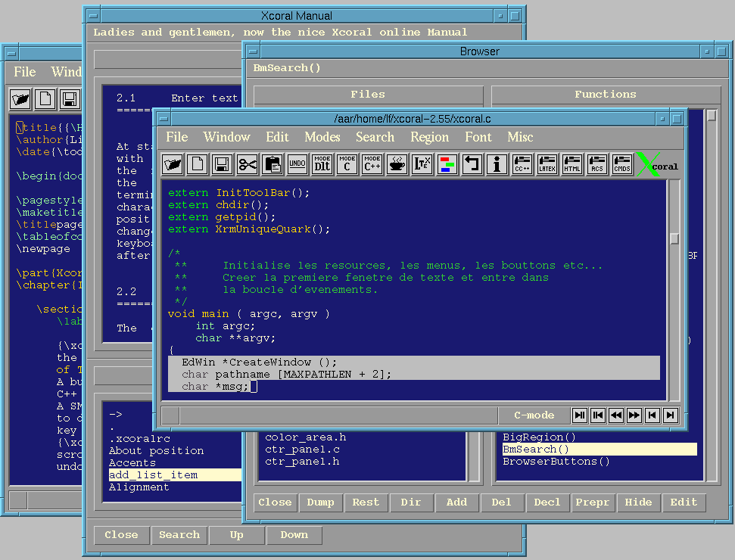Click the Down button in the Xcoral Manual
The image size is (735, 560).
tap(294, 535)
